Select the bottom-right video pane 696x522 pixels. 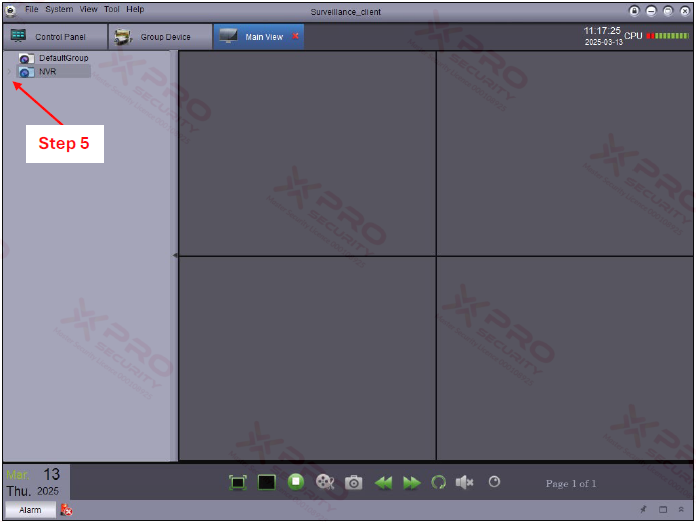(x=565, y=358)
